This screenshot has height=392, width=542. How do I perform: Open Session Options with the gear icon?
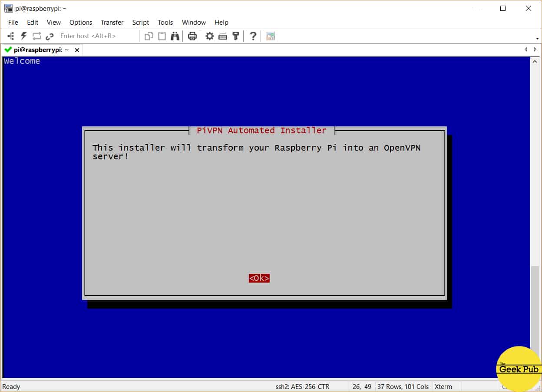point(209,36)
